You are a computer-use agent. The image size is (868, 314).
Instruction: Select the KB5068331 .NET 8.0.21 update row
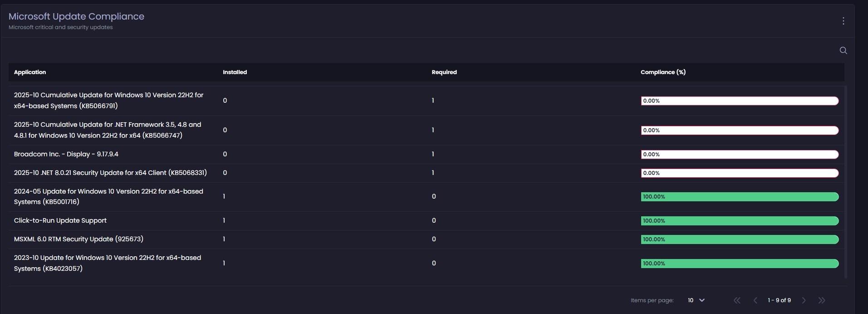(110, 173)
